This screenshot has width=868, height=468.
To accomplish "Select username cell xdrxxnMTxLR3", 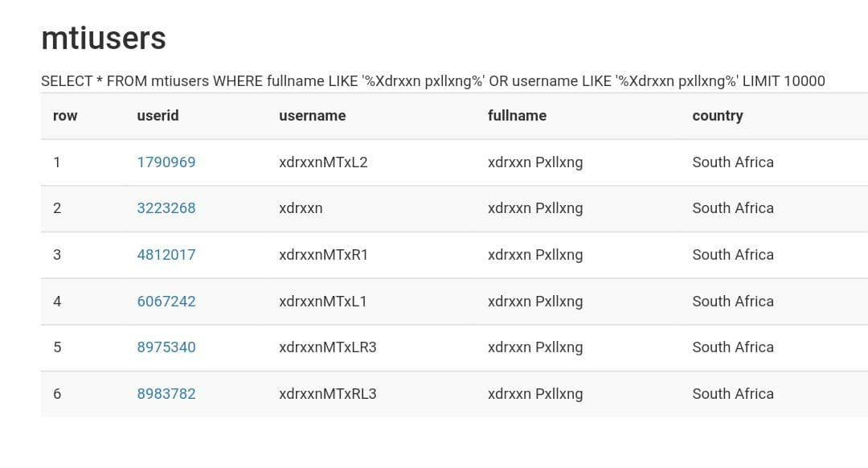I will coord(327,347).
